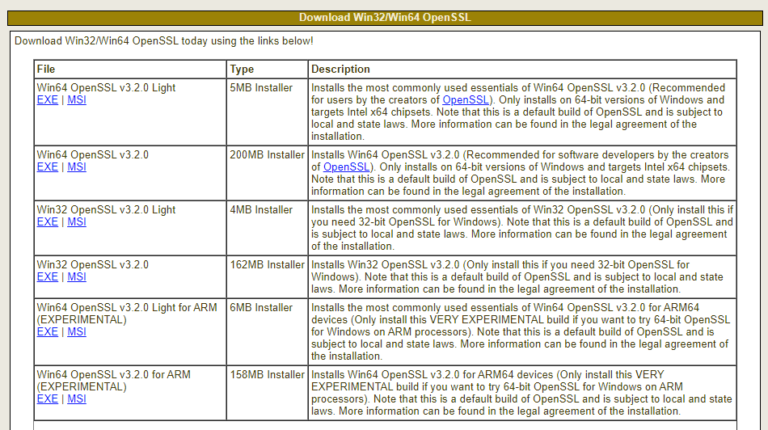This screenshot has width=768, height=430.
Task: Click the File column header
Action: pyautogui.click(x=46, y=69)
